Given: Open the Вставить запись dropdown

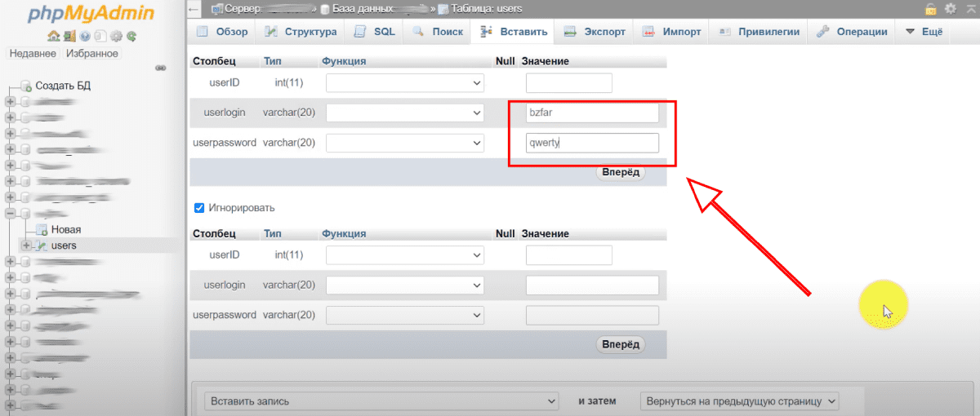Looking at the screenshot, I should (381, 401).
